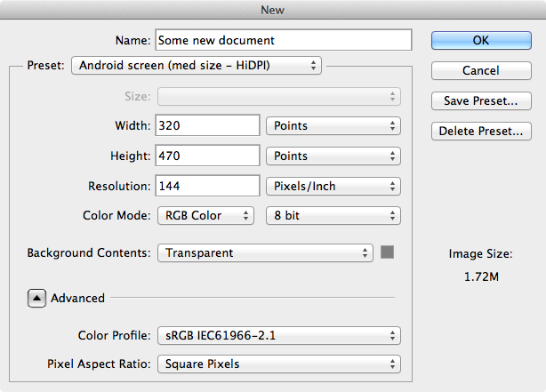Open the 8 bit depth dropdown
Viewport: 546px width, 392px height.
[x=333, y=215]
